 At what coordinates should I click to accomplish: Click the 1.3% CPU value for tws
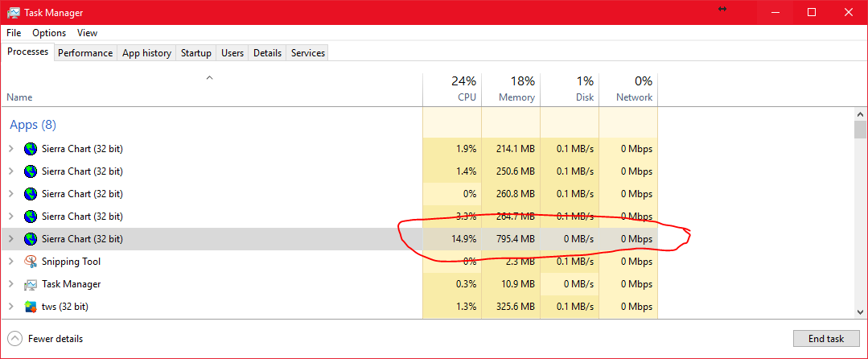(466, 307)
